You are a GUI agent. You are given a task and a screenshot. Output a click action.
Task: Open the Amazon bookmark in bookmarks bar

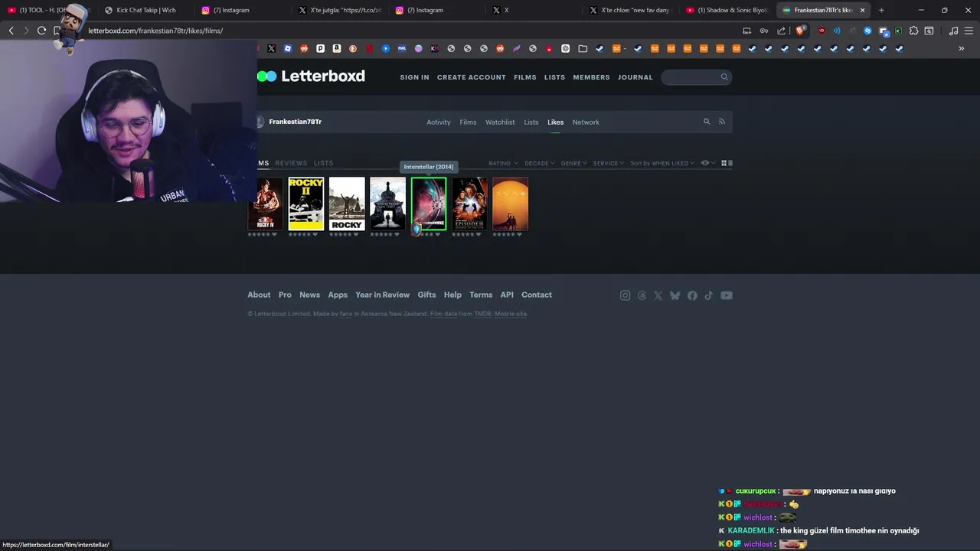337,48
